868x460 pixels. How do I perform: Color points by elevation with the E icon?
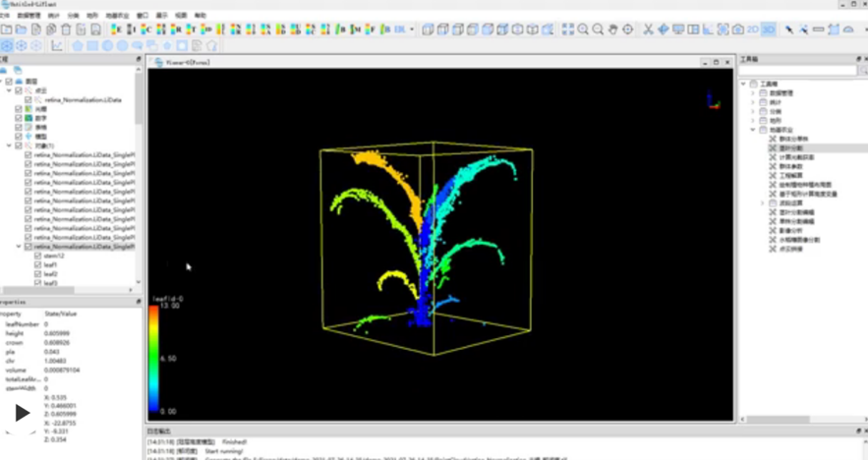[116, 29]
